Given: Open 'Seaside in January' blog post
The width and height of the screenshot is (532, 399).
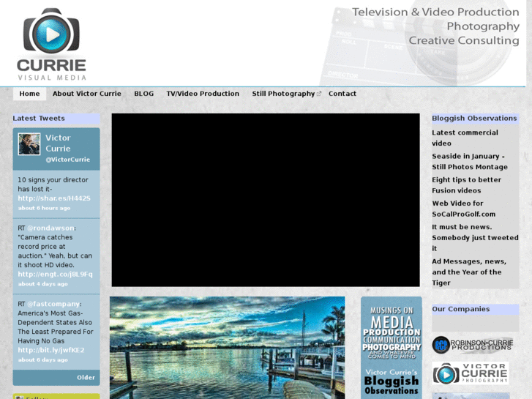Looking at the screenshot, I should pos(470,162).
